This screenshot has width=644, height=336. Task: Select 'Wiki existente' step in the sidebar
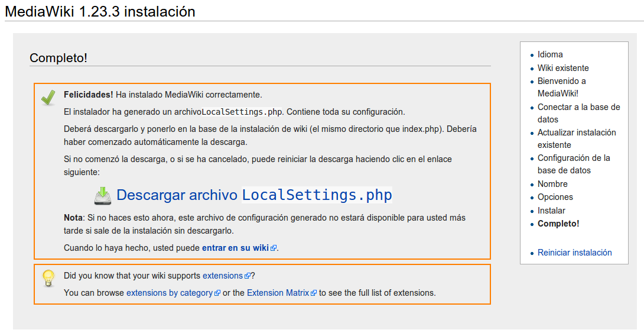563,68
